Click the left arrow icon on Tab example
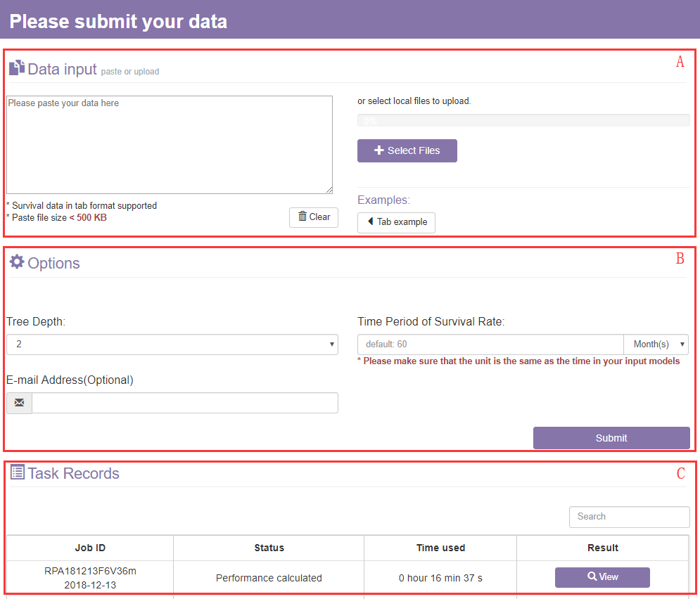 [370, 221]
